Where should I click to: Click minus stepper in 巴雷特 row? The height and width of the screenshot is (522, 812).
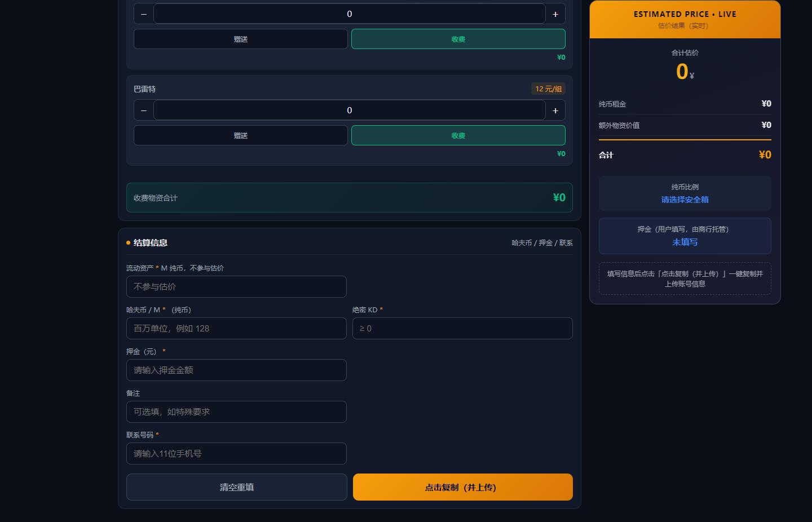coord(144,110)
